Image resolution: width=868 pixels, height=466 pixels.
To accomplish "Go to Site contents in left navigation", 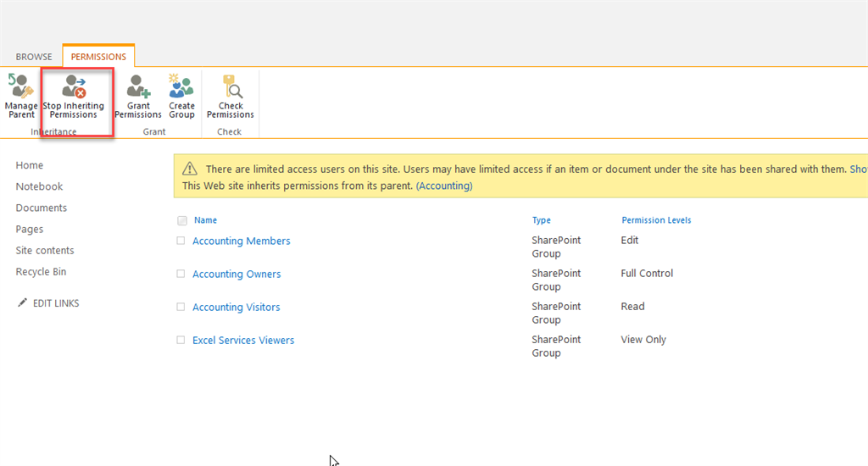I will pyautogui.click(x=45, y=250).
